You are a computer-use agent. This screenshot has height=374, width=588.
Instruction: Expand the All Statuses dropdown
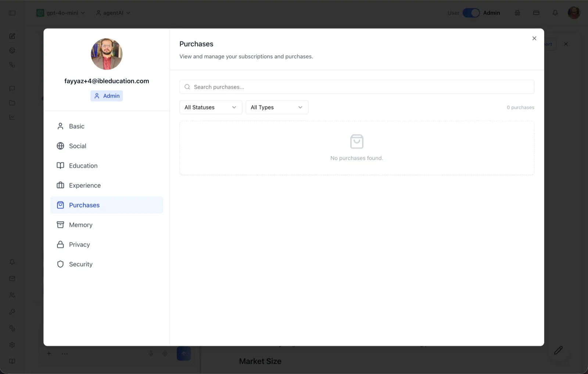211,107
